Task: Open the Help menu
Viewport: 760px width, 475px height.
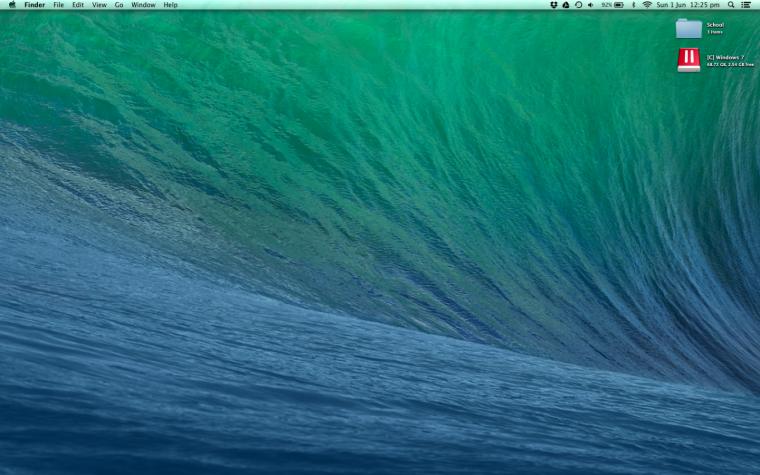Action: coord(170,5)
